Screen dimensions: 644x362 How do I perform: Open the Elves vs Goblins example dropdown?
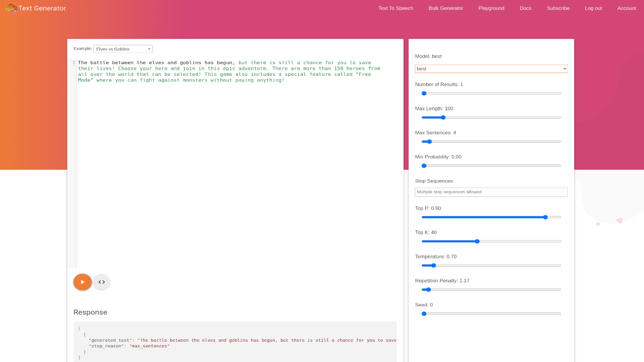[123, 49]
